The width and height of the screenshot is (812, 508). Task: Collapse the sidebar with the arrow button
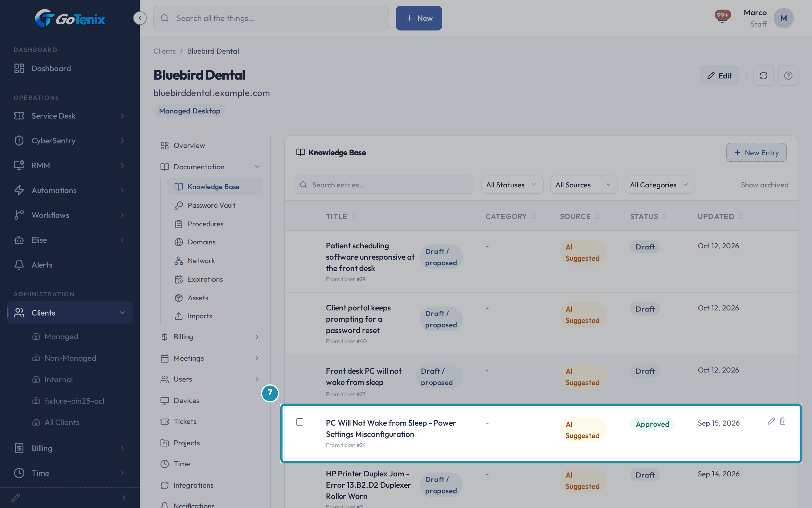click(x=140, y=18)
